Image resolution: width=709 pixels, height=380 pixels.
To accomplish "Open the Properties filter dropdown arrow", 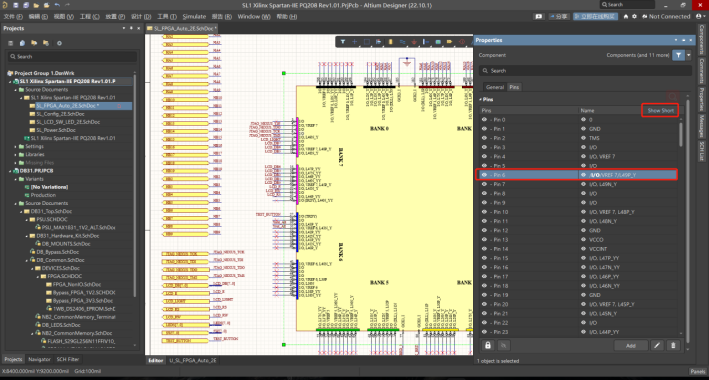I will (x=688, y=55).
